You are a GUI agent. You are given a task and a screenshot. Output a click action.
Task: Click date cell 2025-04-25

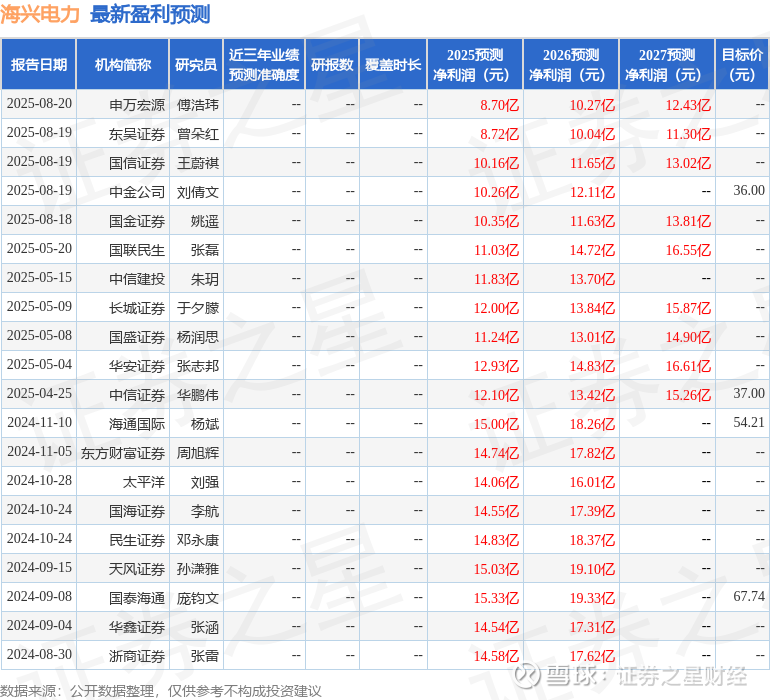tap(39, 393)
